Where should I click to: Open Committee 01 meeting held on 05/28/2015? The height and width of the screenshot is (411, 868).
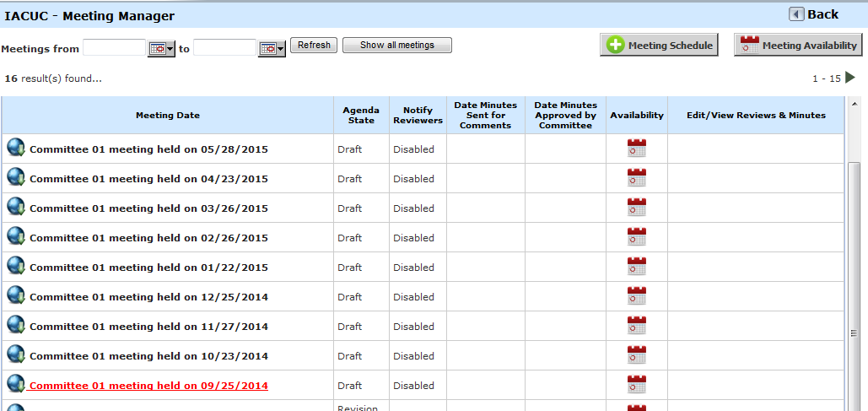(149, 149)
